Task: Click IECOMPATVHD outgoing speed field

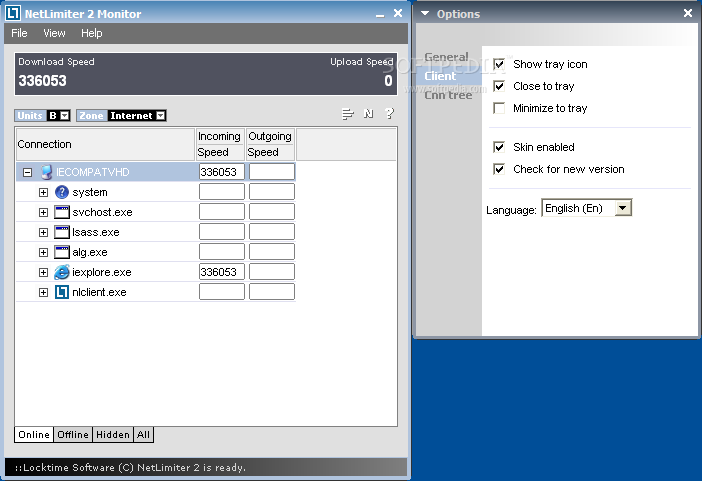Action: pos(272,172)
